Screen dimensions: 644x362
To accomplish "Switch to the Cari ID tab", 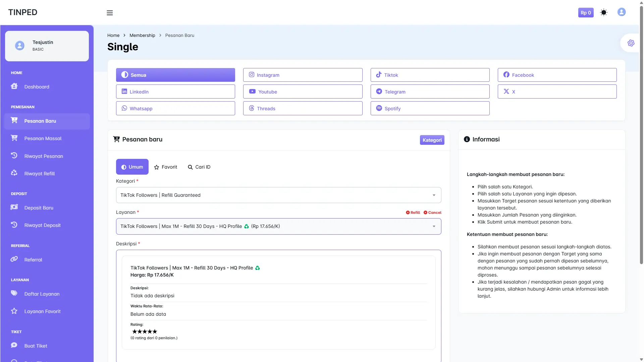I will pos(199,167).
